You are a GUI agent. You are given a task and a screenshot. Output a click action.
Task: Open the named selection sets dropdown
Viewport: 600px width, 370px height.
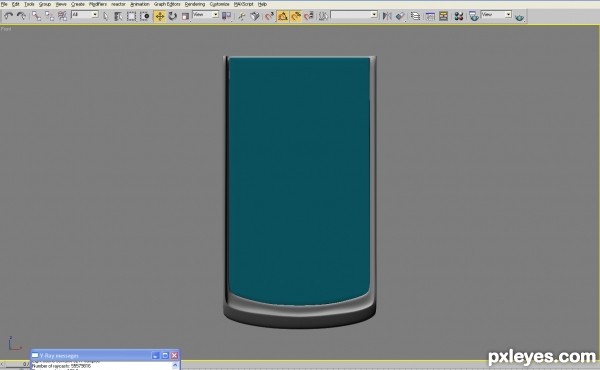click(x=354, y=15)
